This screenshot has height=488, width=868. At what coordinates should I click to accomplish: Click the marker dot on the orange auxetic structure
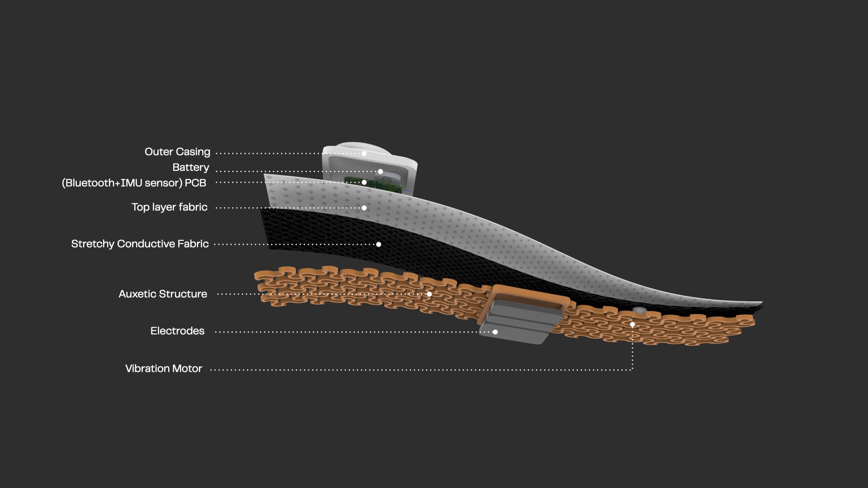429,294
